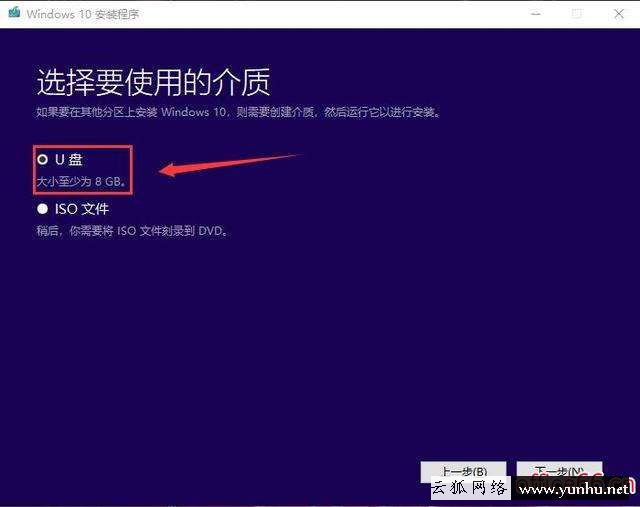The image size is (640, 507).
Task: Click the heading 选择要使用的介质
Action: click(153, 82)
